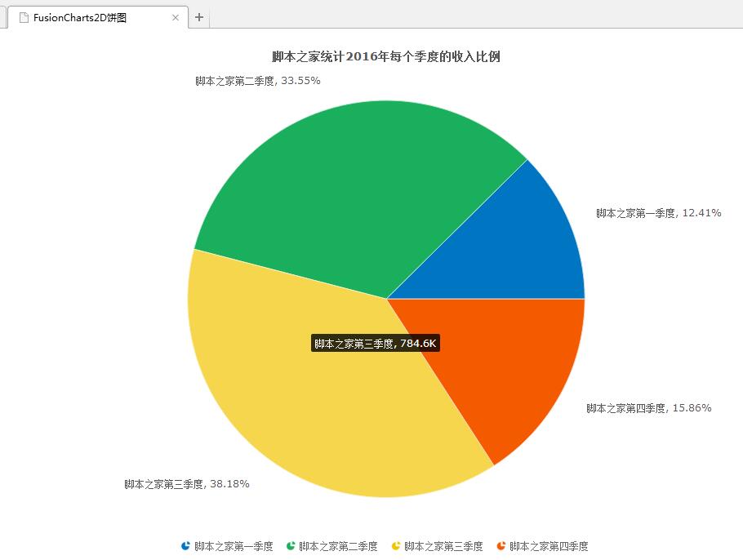Click the first quarter legend pie icon
Screen dimensions: 743x560
coord(185,546)
